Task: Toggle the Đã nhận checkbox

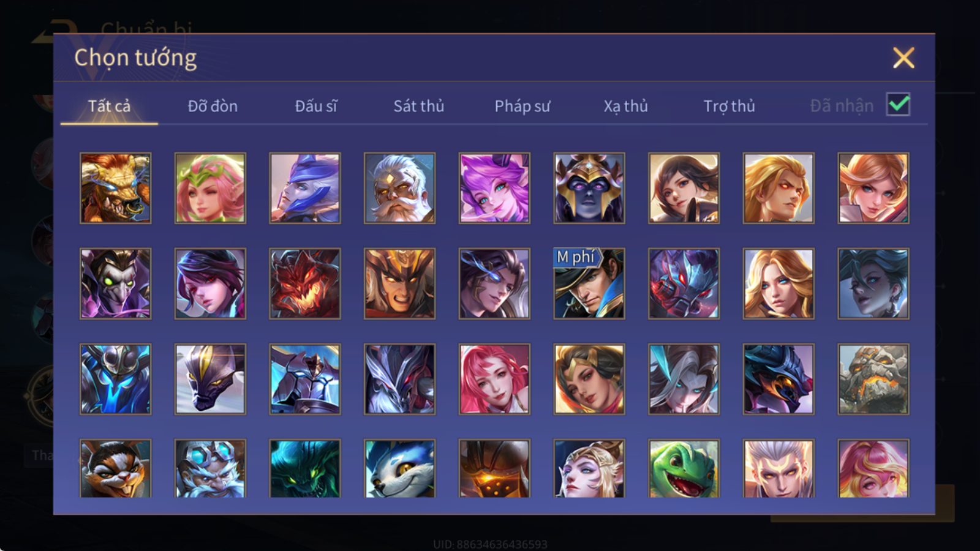Action: pyautogui.click(x=899, y=105)
